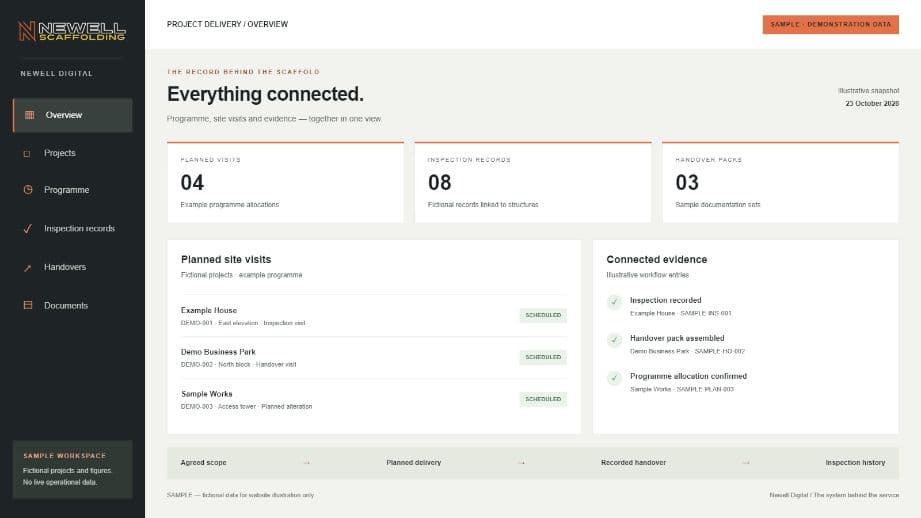This screenshot has width=921, height=518.
Task: Click the DEMO-003 Access tower details text
Action: click(x=247, y=406)
